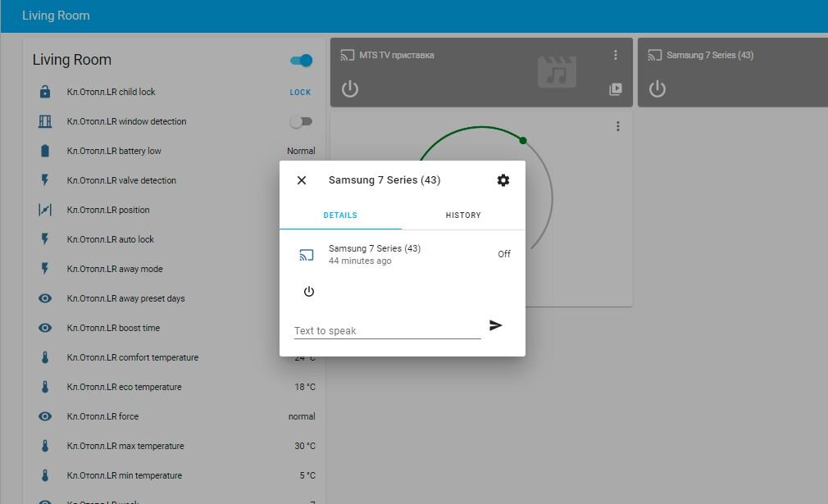Click away preset days eye icon
Viewport: 828px width, 504px height.
click(45, 298)
